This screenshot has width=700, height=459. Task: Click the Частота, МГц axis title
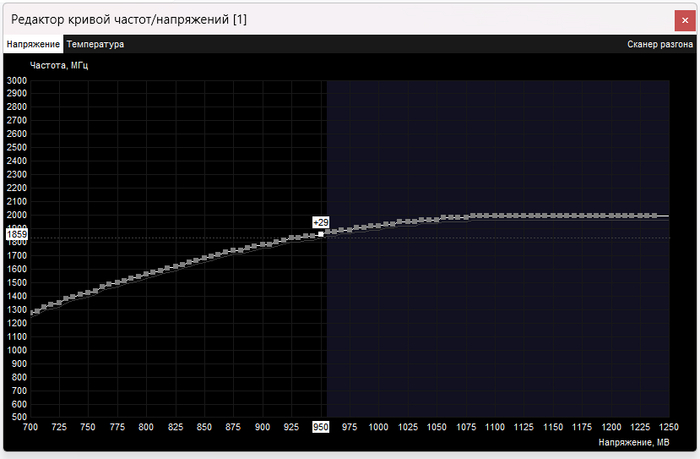coord(59,66)
